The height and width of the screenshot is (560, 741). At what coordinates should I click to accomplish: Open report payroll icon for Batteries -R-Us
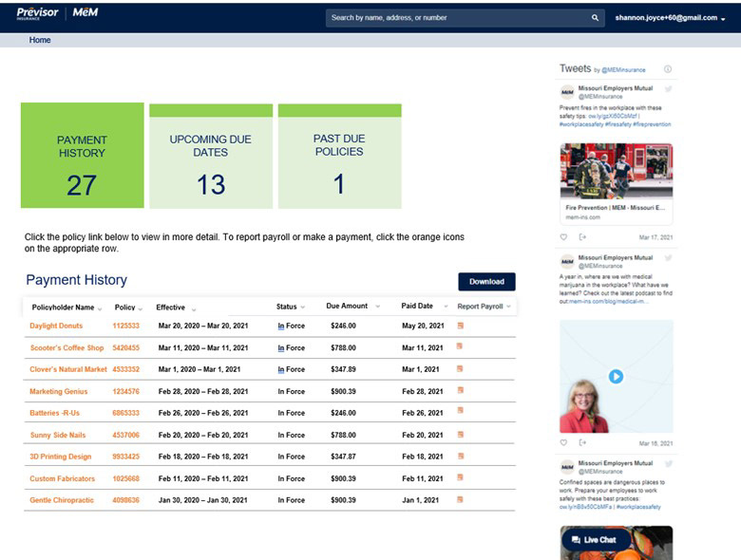[x=461, y=410]
